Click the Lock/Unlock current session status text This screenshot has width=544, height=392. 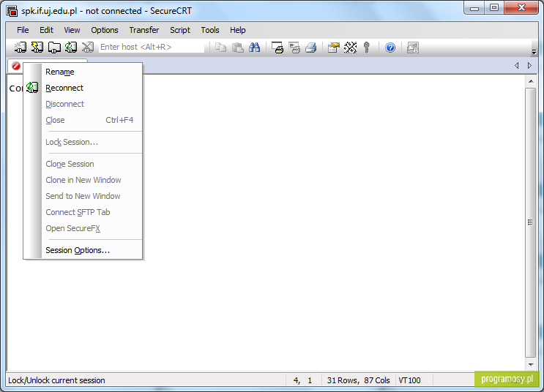[x=56, y=380]
